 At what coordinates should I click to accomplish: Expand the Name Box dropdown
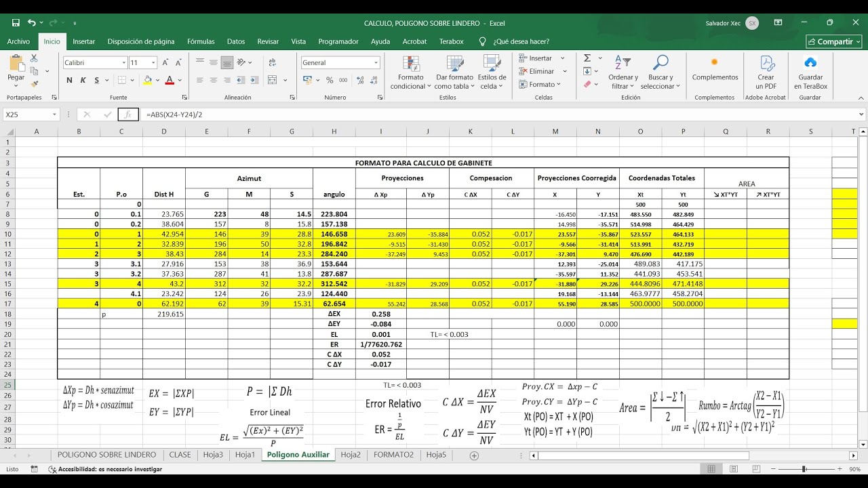point(54,115)
